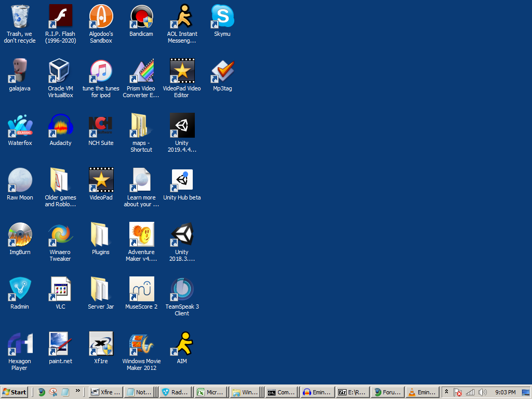Switch to the Rad... taskbar button
532x399 pixels.
(x=176, y=392)
